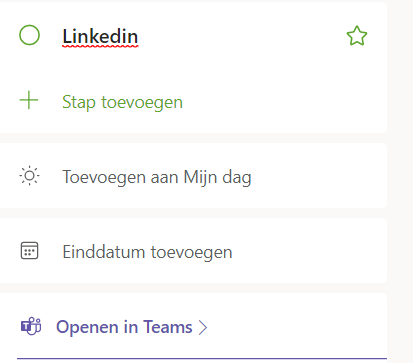Click empty space between Linkedin title and star

coord(242,36)
